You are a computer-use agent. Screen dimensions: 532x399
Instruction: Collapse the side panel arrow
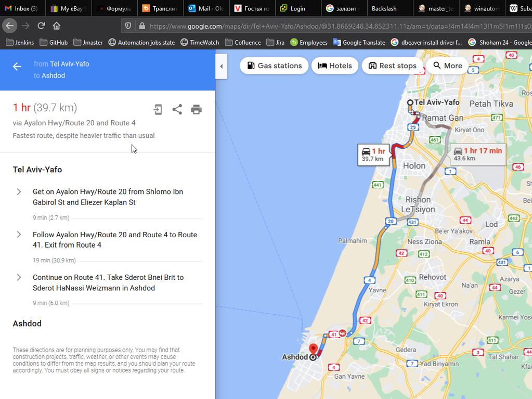[221, 66]
